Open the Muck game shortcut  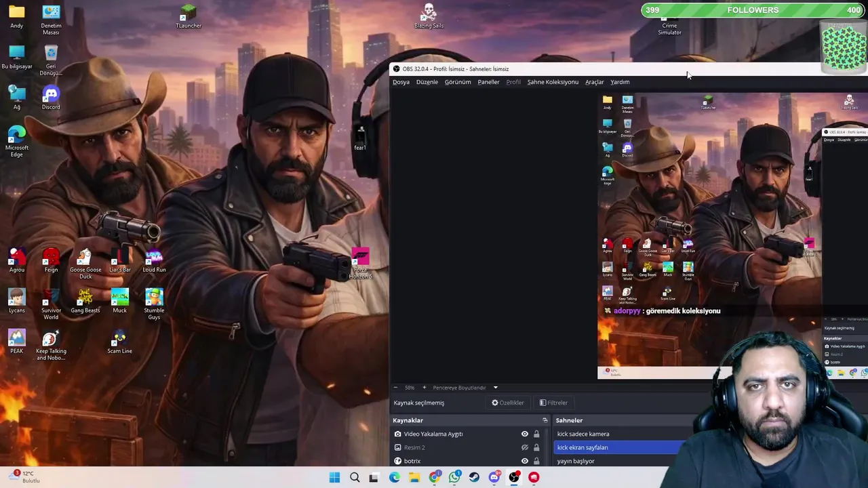click(x=120, y=302)
